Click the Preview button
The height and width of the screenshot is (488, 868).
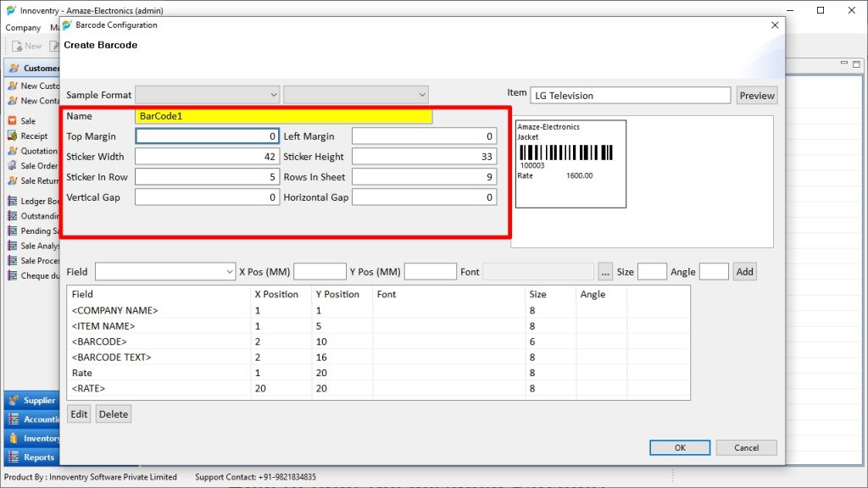(x=757, y=95)
